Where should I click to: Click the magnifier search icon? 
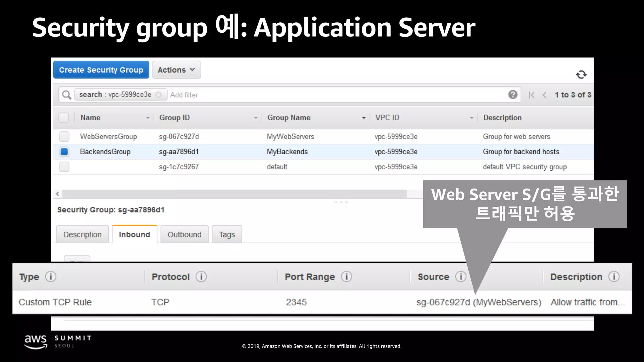pos(66,95)
